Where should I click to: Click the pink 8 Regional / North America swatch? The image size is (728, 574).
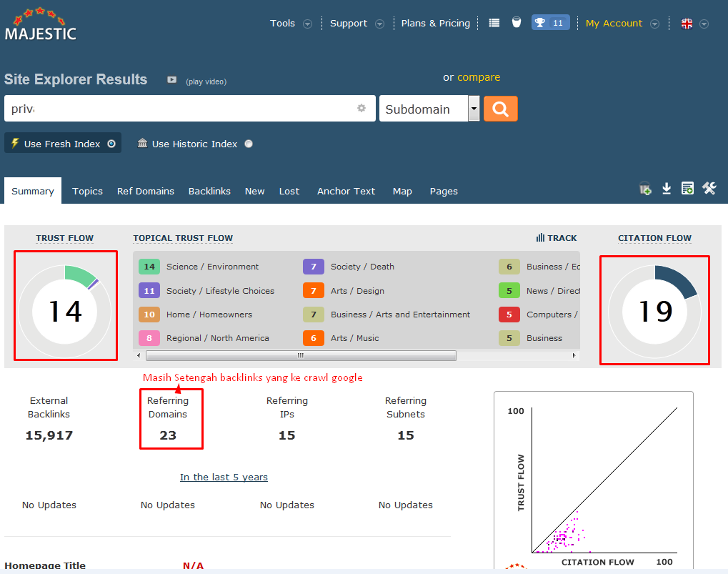click(149, 338)
